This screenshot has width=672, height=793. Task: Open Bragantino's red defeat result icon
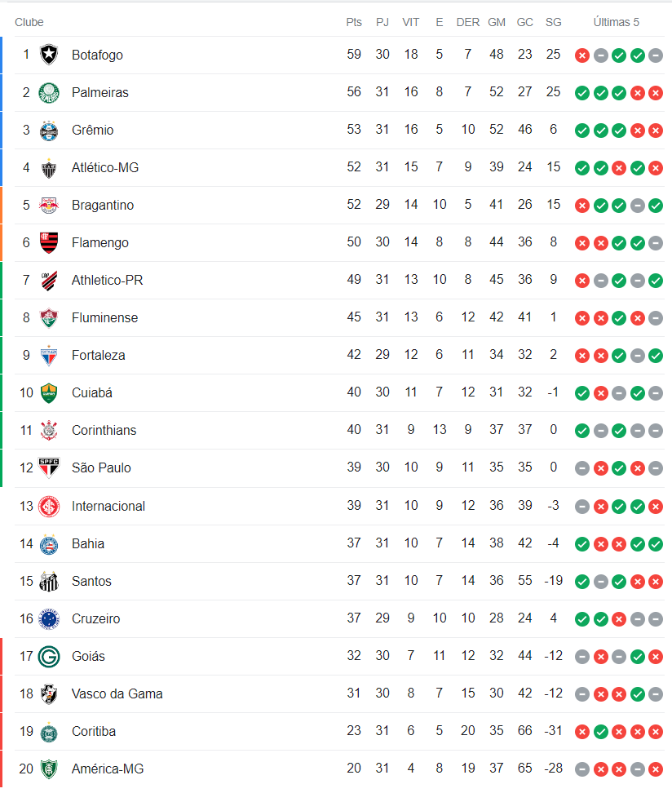(581, 205)
